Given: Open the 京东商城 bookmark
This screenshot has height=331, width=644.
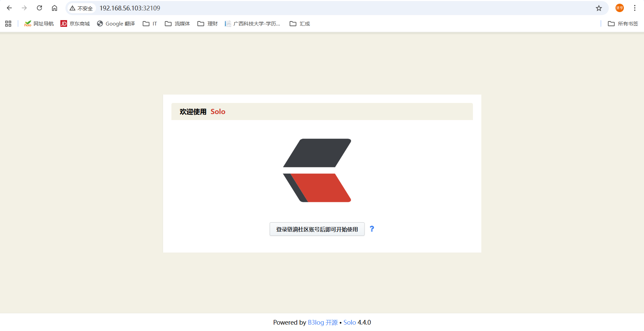Looking at the screenshot, I should tap(75, 23).
